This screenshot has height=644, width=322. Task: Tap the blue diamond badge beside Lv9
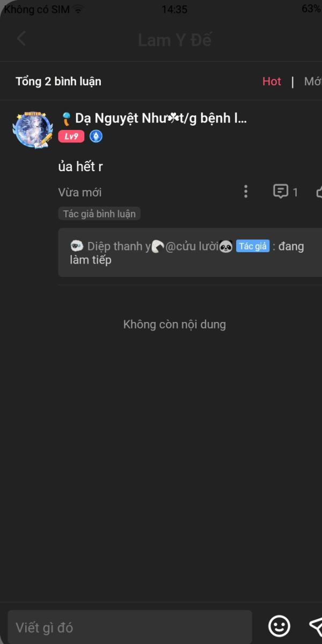[x=96, y=136]
